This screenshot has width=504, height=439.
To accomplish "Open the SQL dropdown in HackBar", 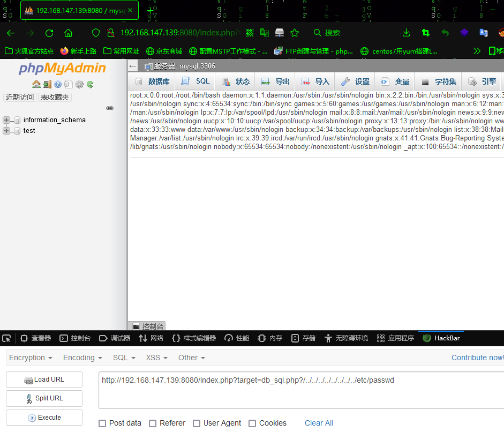I will (124, 358).
